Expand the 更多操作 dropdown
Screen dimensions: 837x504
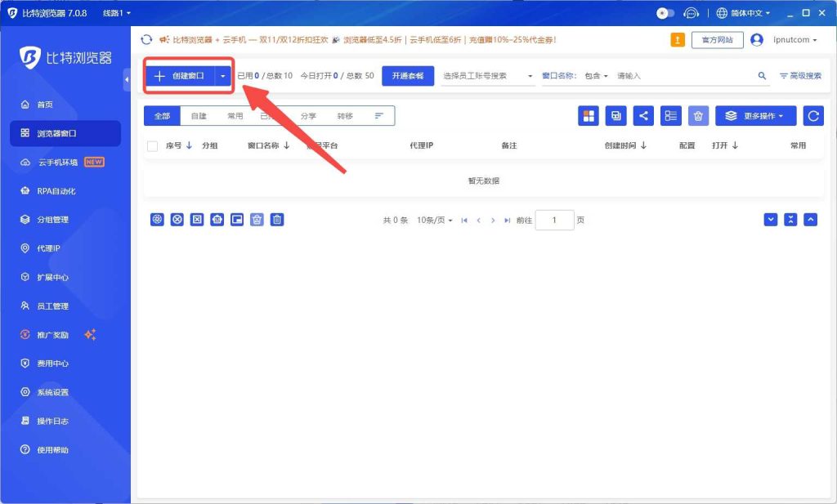[755, 116]
